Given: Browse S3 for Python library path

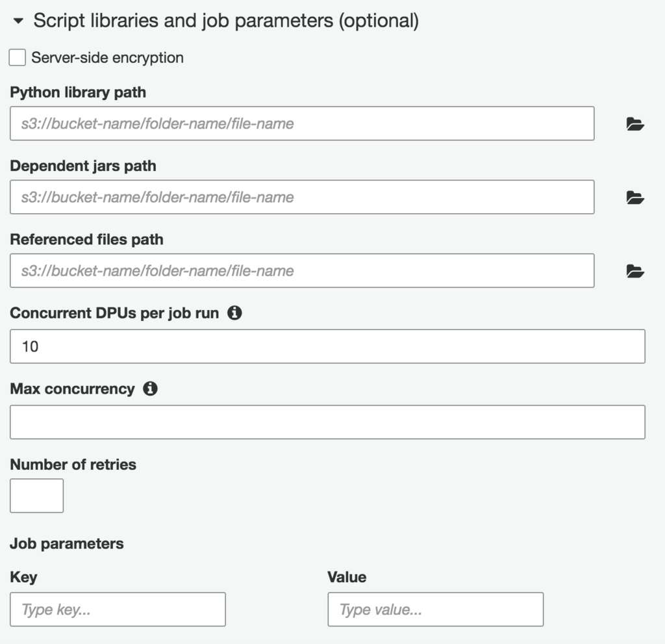Looking at the screenshot, I should pos(635,124).
